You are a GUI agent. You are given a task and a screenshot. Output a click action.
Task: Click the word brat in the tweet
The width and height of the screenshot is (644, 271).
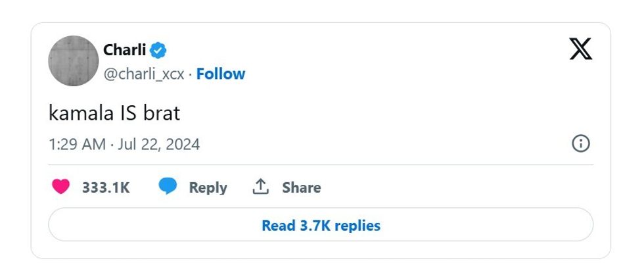coord(162,113)
